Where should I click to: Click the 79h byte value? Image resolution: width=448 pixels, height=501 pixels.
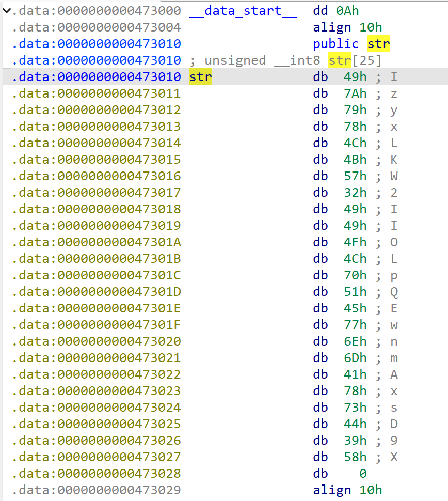[x=355, y=110]
